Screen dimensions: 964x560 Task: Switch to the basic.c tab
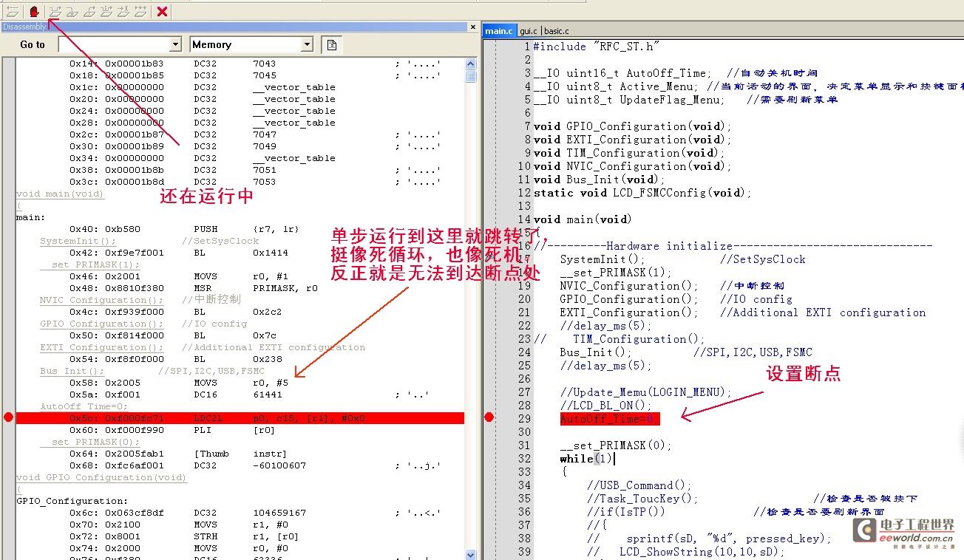[557, 31]
